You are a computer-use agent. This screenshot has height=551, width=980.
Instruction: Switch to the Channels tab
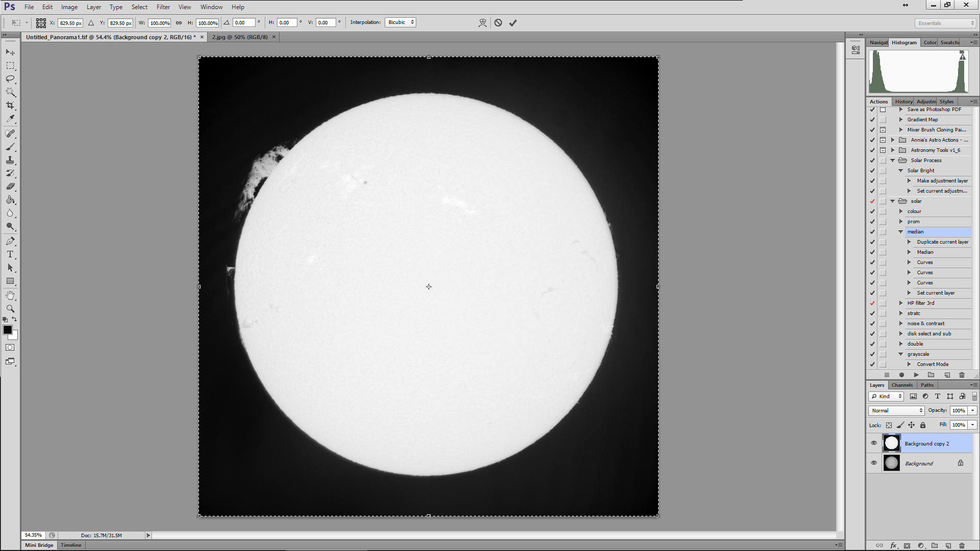click(x=902, y=385)
